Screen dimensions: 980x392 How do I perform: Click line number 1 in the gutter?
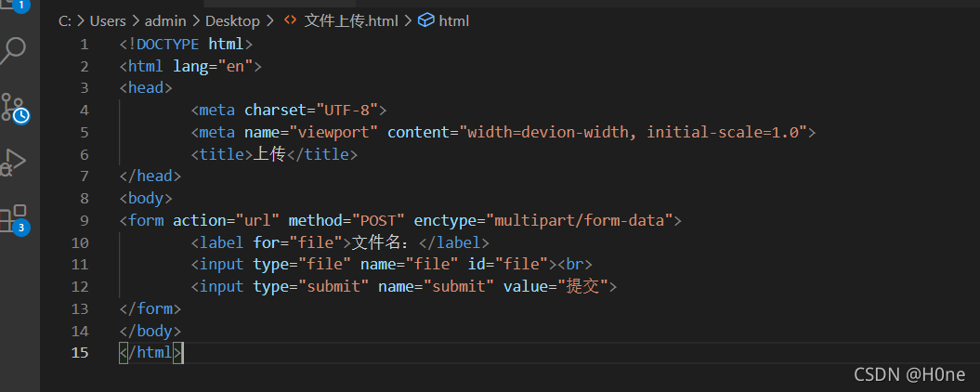click(x=85, y=45)
